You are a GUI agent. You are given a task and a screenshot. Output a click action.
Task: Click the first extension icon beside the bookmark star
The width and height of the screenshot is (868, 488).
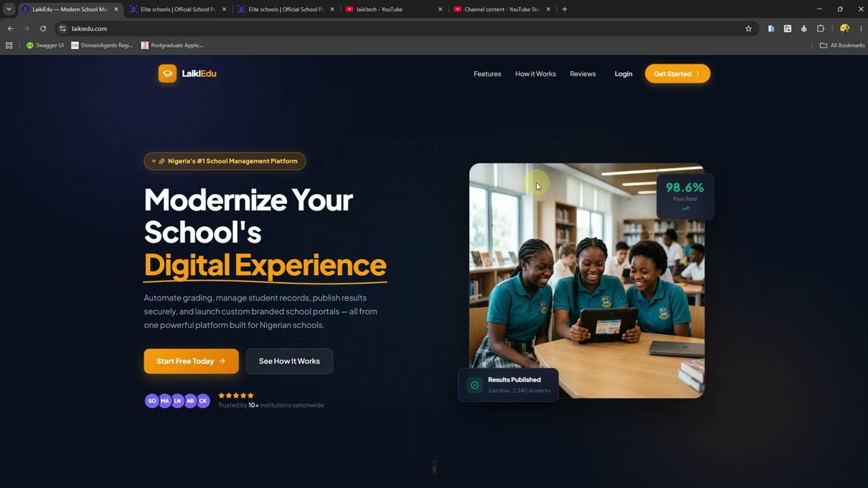coord(771,28)
